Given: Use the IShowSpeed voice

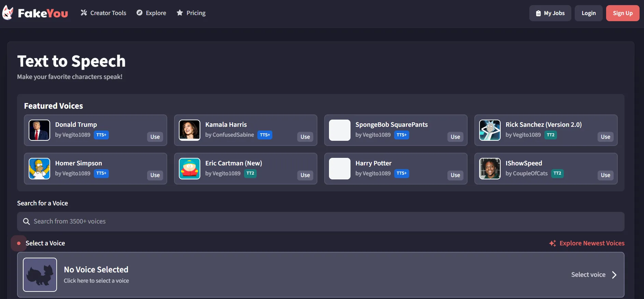Looking at the screenshot, I should (x=605, y=175).
